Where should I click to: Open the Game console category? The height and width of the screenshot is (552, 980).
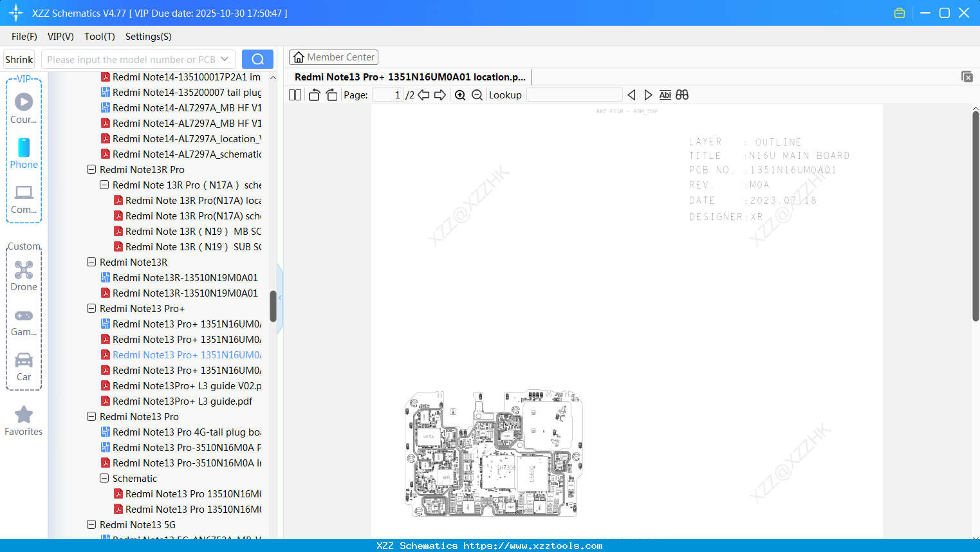pyautogui.click(x=24, y=322)
